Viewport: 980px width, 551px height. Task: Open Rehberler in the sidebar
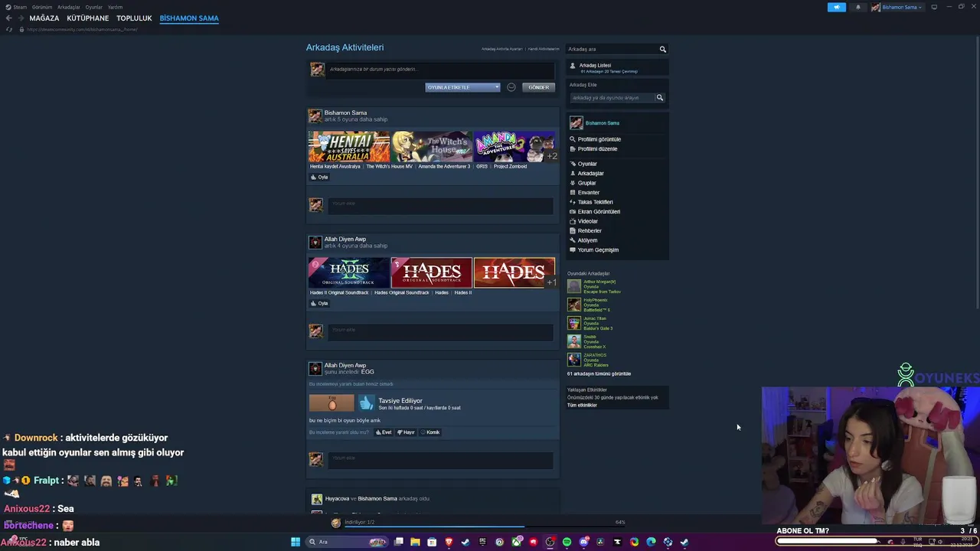coord(589,230)
